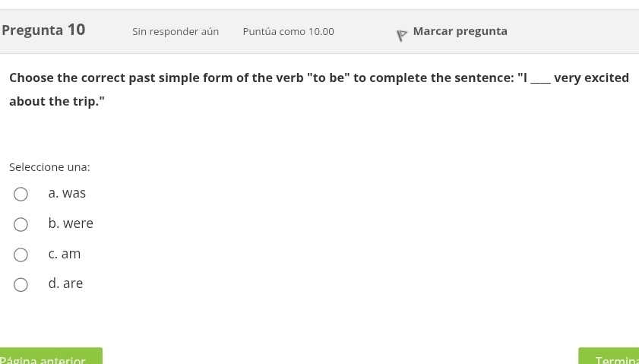
Task: Click the Puntúa como 10.00 score text
Action: [x=288, y=32]
